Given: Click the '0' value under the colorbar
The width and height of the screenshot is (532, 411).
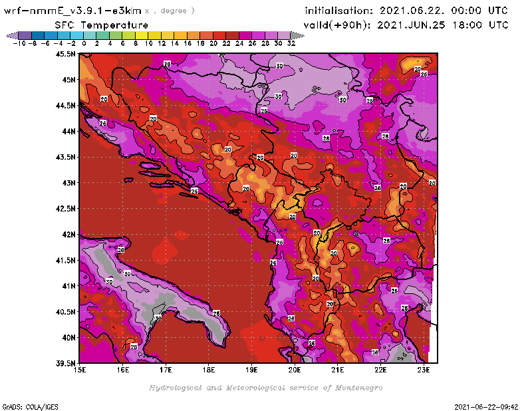Looking at the screenshot, I should pos(84,43).
